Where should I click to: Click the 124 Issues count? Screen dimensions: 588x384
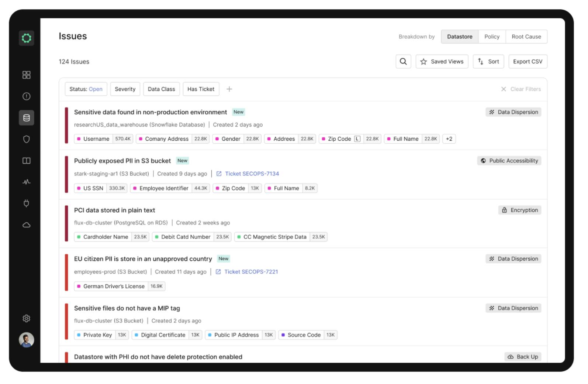[74, 62]
